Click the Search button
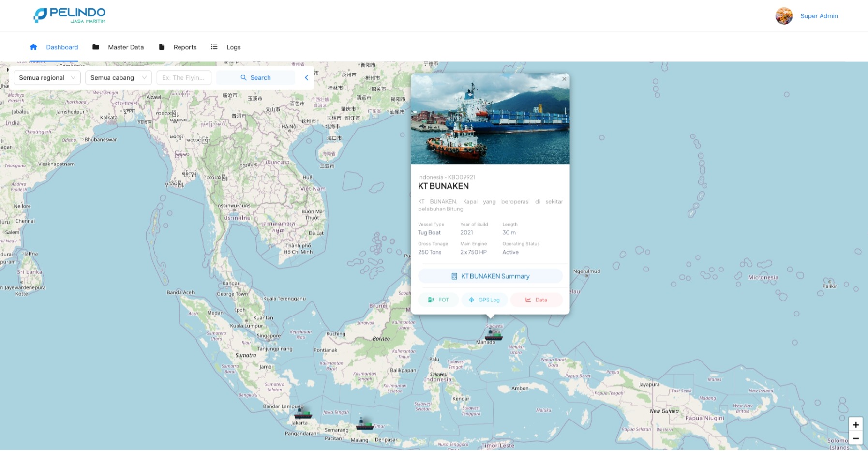Viewport: 868px width, 451px height. [x=255, y=77]
